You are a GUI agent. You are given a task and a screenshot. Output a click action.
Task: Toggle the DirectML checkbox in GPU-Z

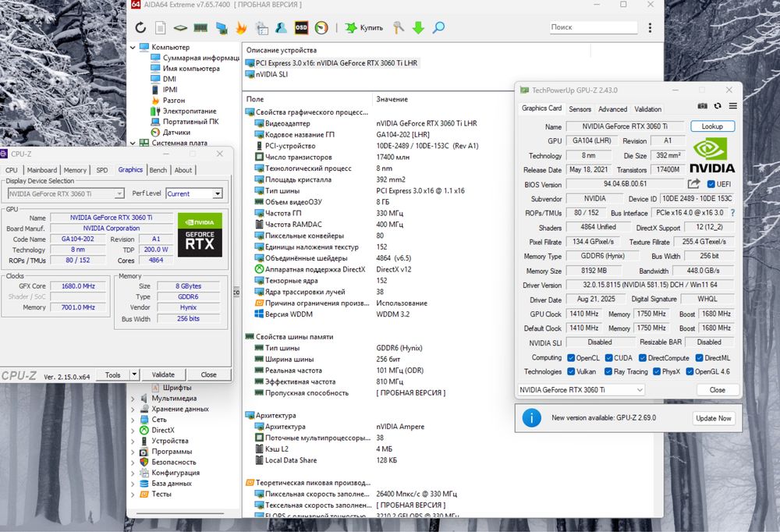pos(700,358)
